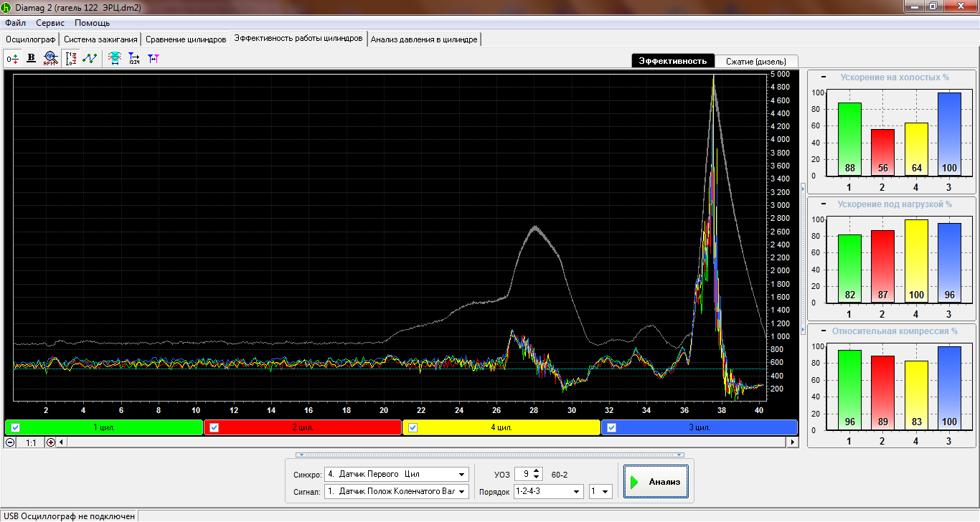
Task: Switch to Анализ давления в цилиндре tab
Action: pos(424,39)
